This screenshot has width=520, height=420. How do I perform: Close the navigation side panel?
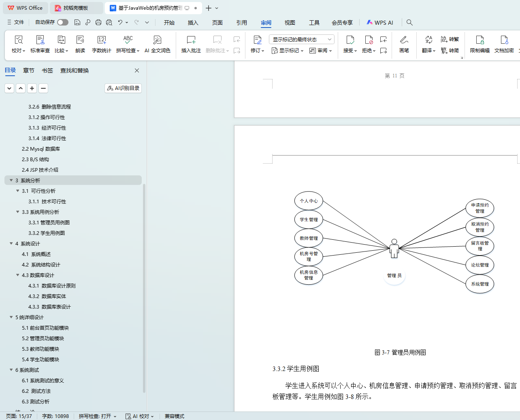[137, 70]
